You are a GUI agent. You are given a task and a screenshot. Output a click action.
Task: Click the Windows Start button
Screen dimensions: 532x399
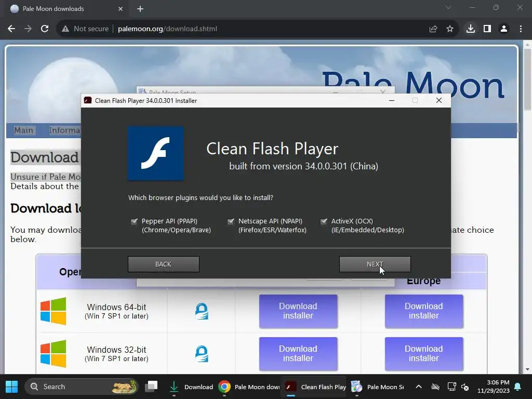point(11,387)
